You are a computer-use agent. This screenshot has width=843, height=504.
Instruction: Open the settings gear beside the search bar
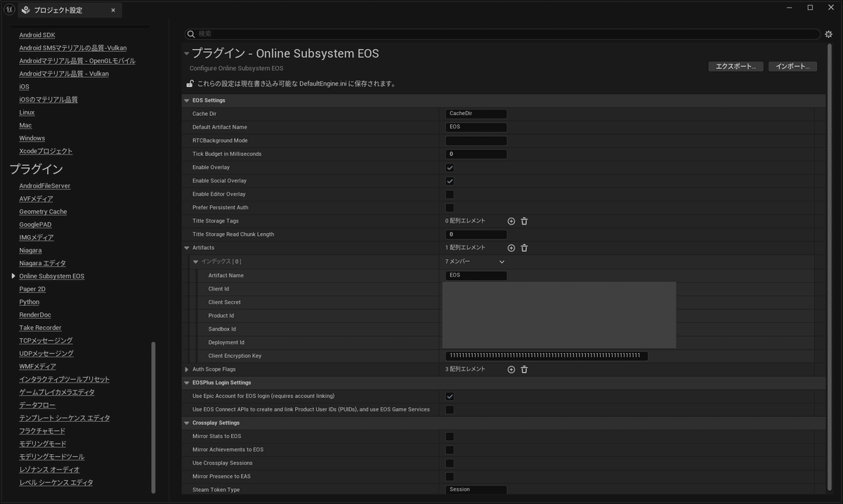click(828, 34)
